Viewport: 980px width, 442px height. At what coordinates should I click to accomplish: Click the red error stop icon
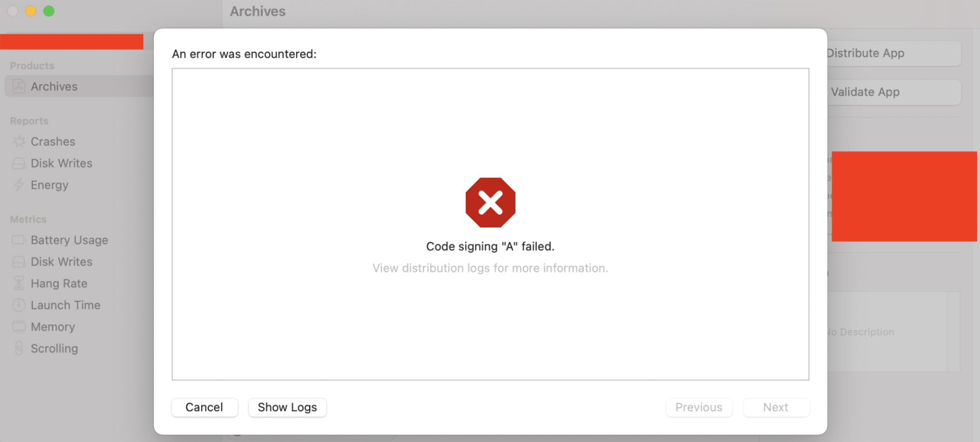pos(490,202)
